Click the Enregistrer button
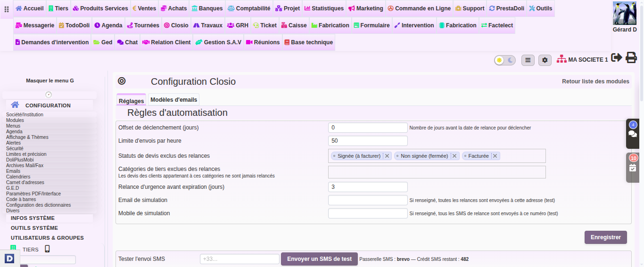Viewport: 644px width, 267px height. click(x=606, y=237)
